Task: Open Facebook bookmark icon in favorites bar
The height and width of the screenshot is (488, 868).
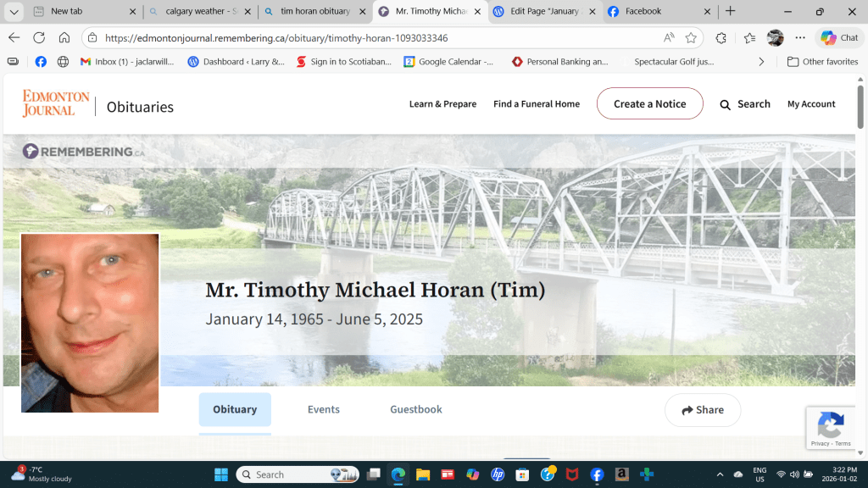Action: [40, 62]
